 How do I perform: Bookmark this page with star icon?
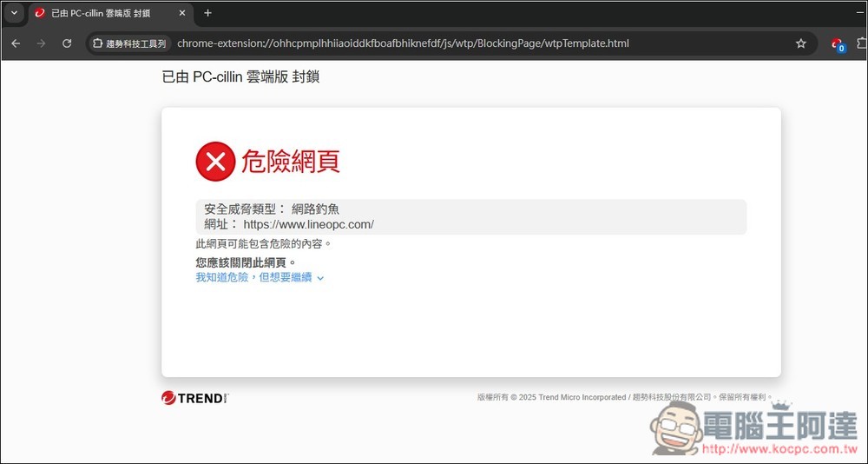tap(800, 43)
